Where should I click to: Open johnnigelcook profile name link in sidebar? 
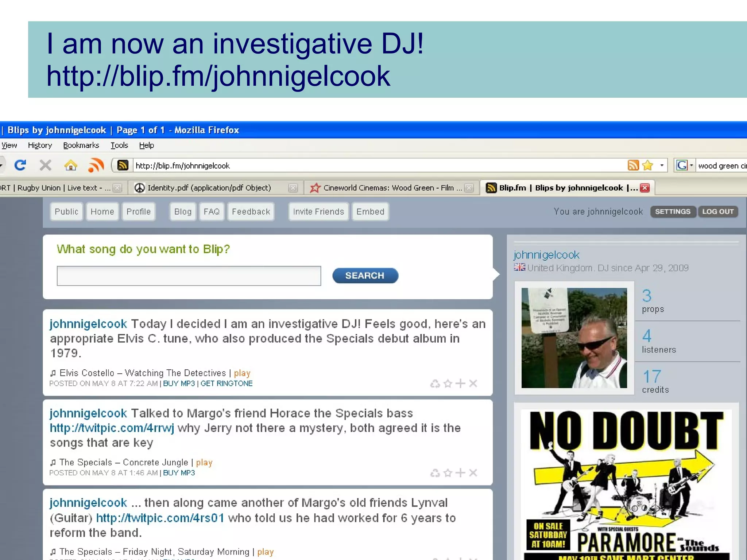pos(546,255)
